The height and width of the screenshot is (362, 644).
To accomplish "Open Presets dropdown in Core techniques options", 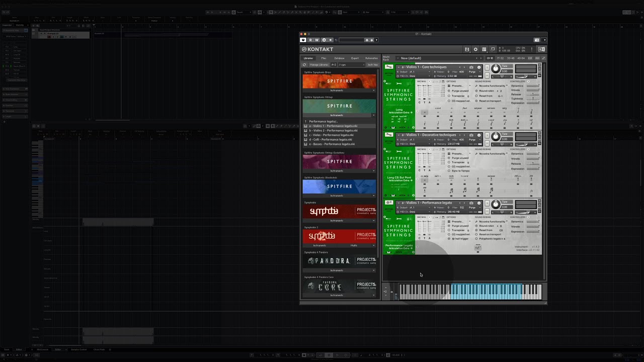I will click(458, 86).
